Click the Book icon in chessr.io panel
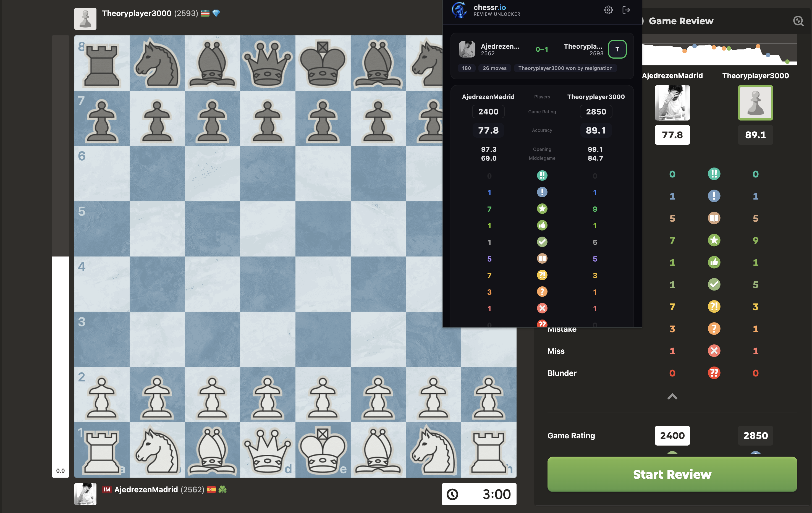Screen dimensions: 812x513 tap(542, 258)
